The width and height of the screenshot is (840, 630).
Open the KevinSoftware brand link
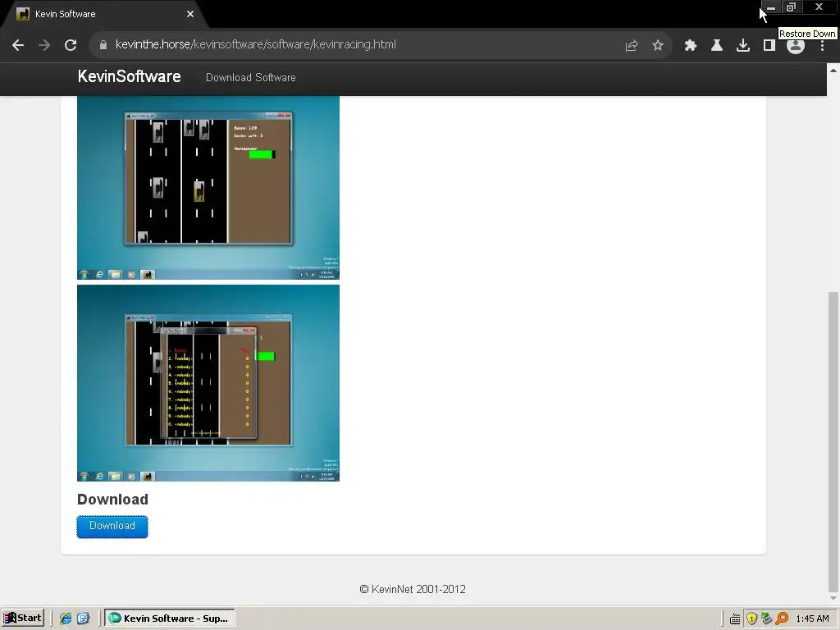(129, 76)
